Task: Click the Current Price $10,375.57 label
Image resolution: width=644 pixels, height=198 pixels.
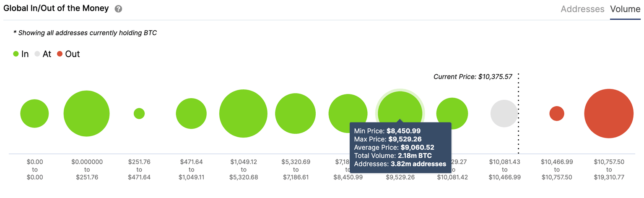Action: tap(473, 77)
